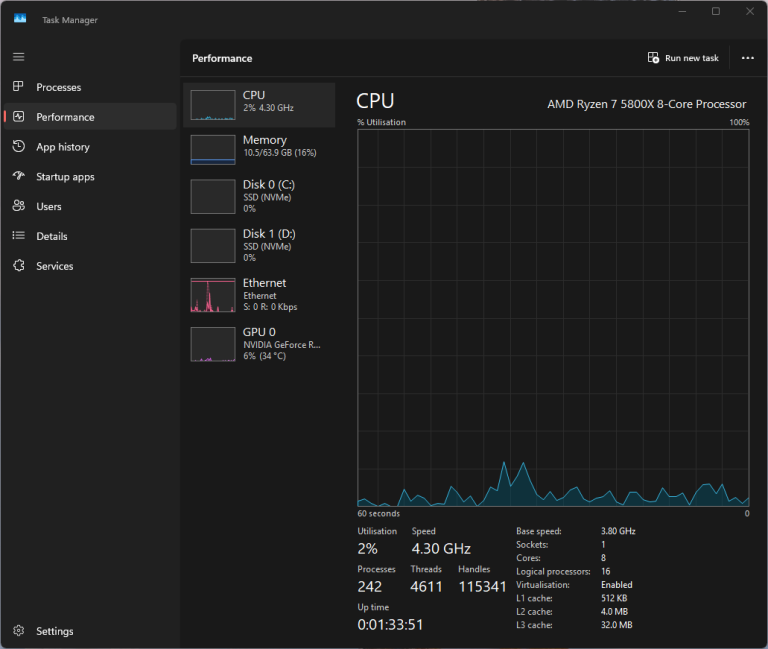The image size is (768, 649).
Task: Toggle the hamburger navigation menu
Action: point(18,57)
